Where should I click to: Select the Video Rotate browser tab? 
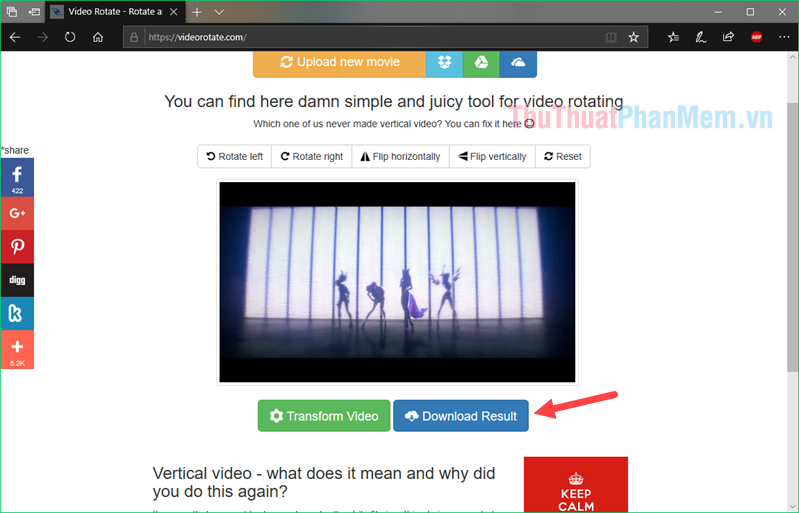pyautogui.click(x=116, y=12)
